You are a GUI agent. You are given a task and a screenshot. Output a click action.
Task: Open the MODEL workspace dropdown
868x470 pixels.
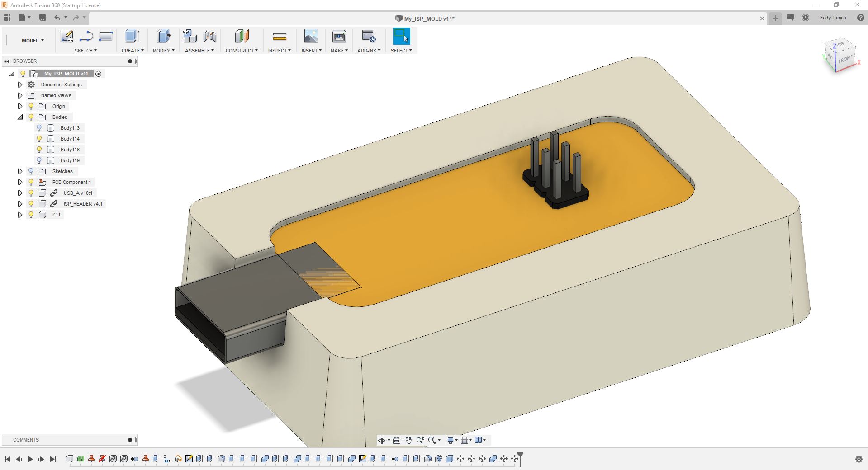pyautogui.click(x=33, y=41)
